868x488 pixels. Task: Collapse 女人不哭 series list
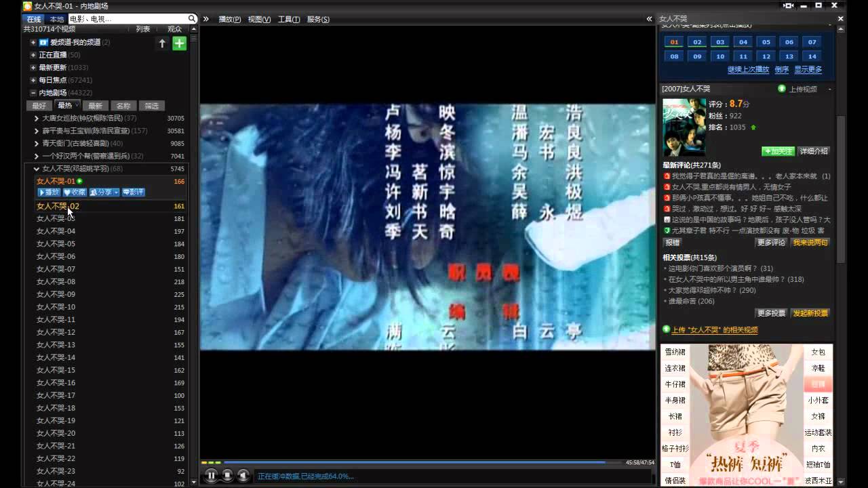(37, 169)
